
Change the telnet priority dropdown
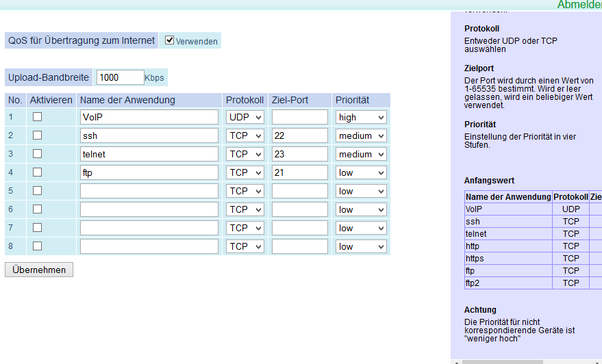362,155
